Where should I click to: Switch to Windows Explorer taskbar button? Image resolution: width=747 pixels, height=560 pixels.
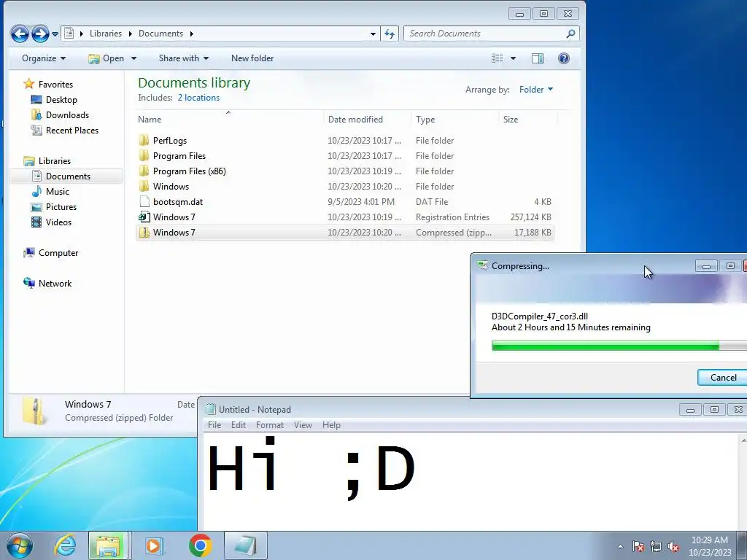pyautogui.click(x=108, y=545)
